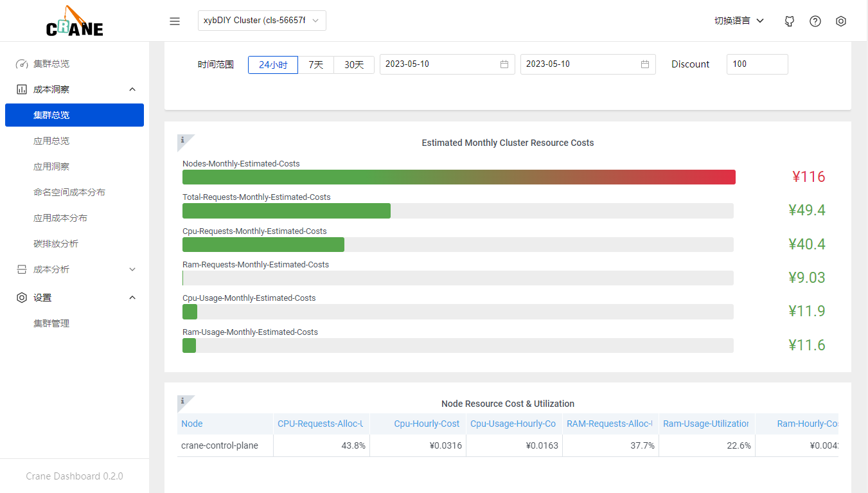Click the Crane logo
This screenshot has width=868, height=493.
tap(75, 21)
